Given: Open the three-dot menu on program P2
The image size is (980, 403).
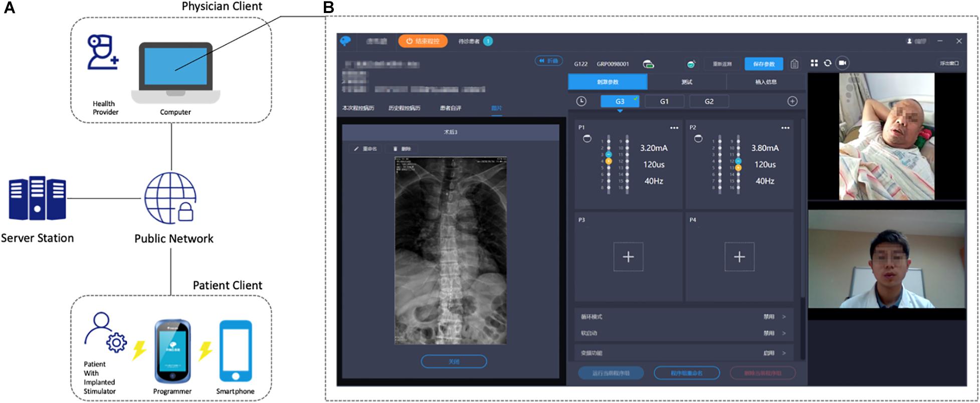Looking at the screenshot, I should [785, 128].
